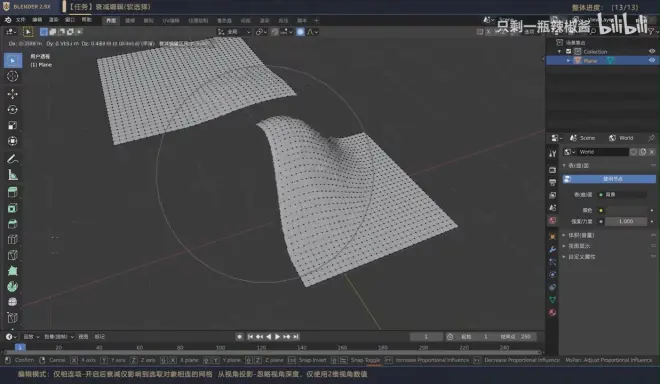Select the Poly Build tool

(13, 271)
